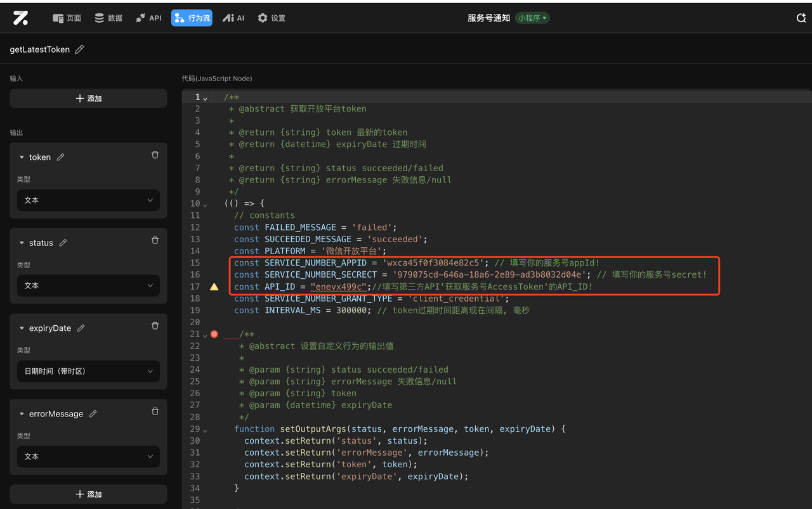The height and width of the screenshot is (509, 812).
Task: Delete the token output
Action: click(x=155, y=155)
